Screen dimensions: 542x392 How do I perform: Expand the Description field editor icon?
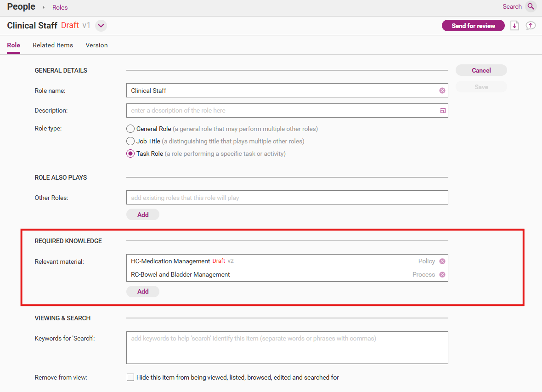442,111
